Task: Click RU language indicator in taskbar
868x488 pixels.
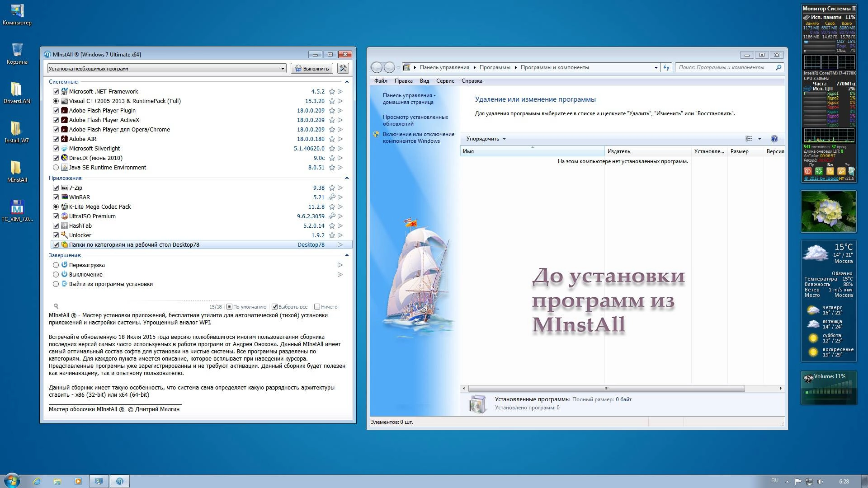Action: pyautogui.click(x=774, y=480)
